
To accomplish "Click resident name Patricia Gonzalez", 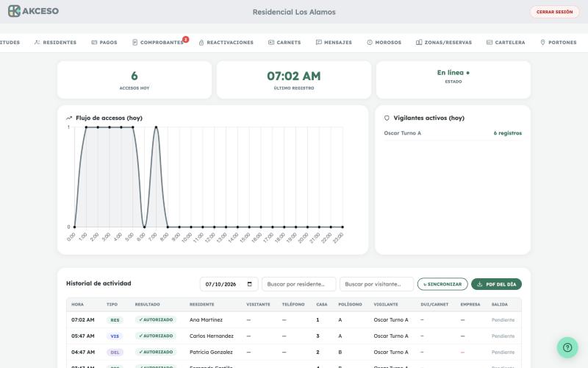I will click(x=211, y=353).
